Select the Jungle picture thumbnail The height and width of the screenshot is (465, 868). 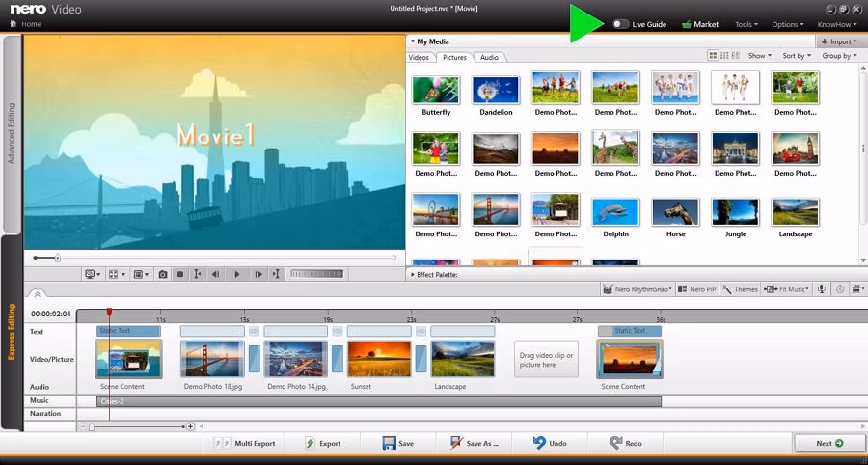pyautogui.click(x=735, y=212)
